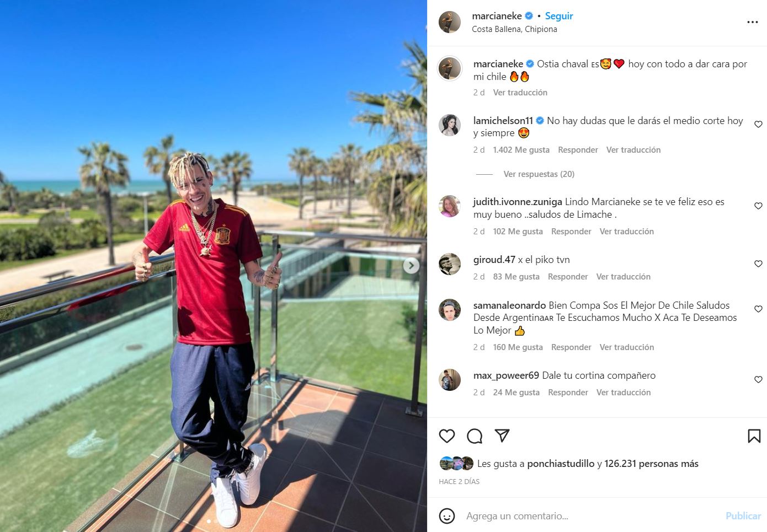Like max_poweer69's comment heart
This screenshot has width=767, height=532.
tap(758, 380)
